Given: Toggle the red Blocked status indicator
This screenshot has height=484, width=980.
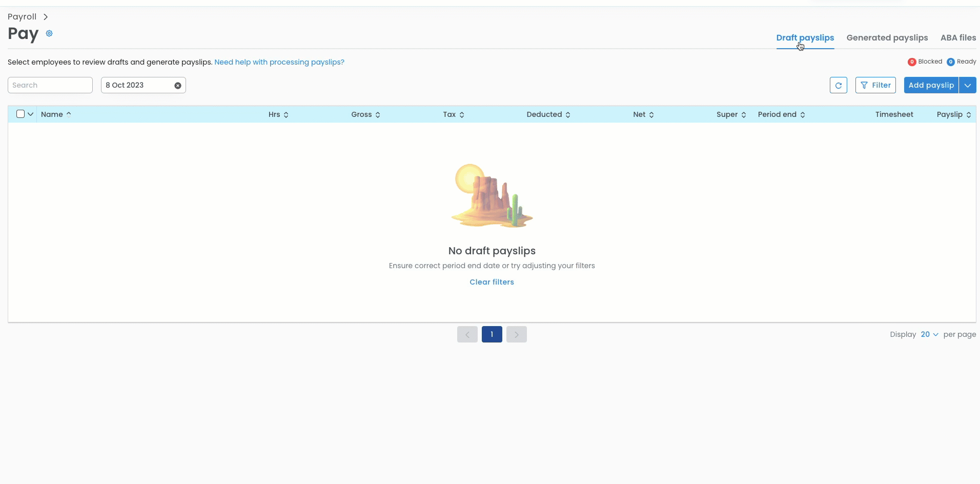Looking at the screenshot, I should click(x=912, y=62).
